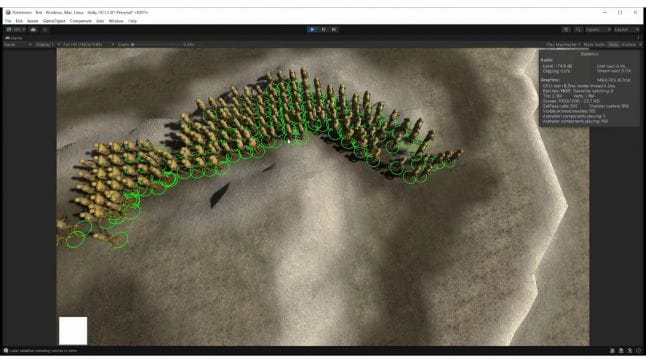Open the Window menu

[116, 21]
